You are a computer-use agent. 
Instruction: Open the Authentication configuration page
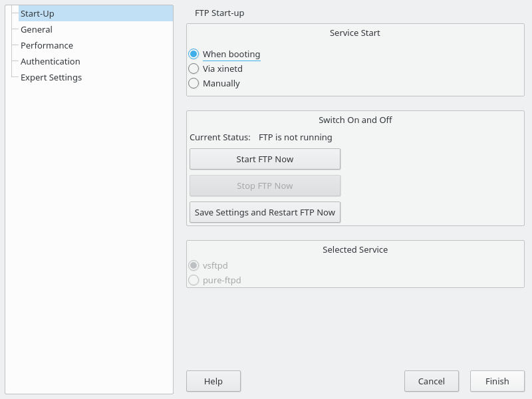(x=50, y=61)
